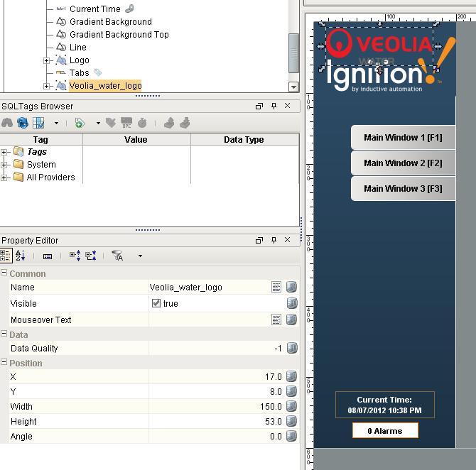Select Current Time in the component tree
This screenshot has height=470, width=476.
tap(94, 9)
